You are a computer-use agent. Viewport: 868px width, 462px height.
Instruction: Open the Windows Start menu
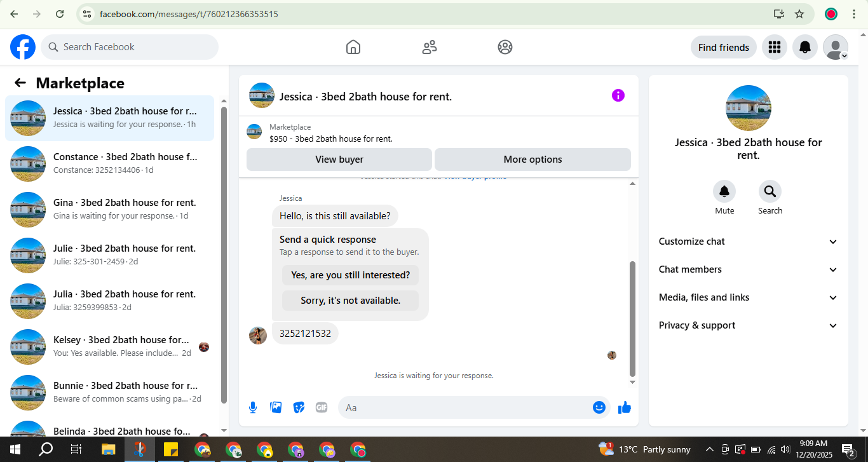(x=15, y=450)
